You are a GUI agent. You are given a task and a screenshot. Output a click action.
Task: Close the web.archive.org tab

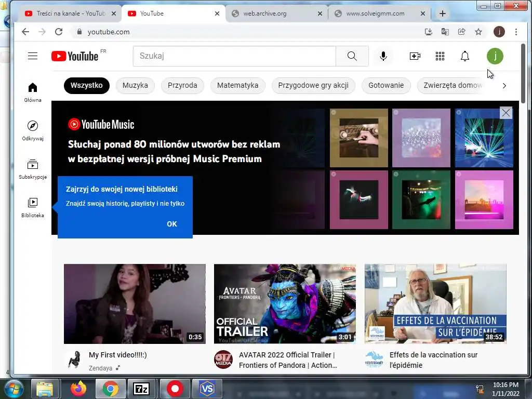click(320, 14)
